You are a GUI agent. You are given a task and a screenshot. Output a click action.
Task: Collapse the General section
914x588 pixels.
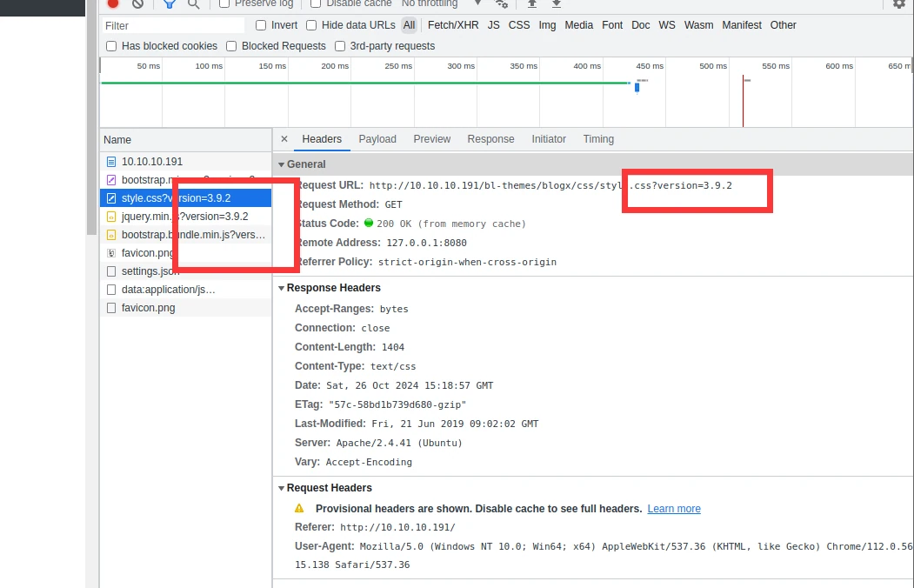(x=282, y=164)
